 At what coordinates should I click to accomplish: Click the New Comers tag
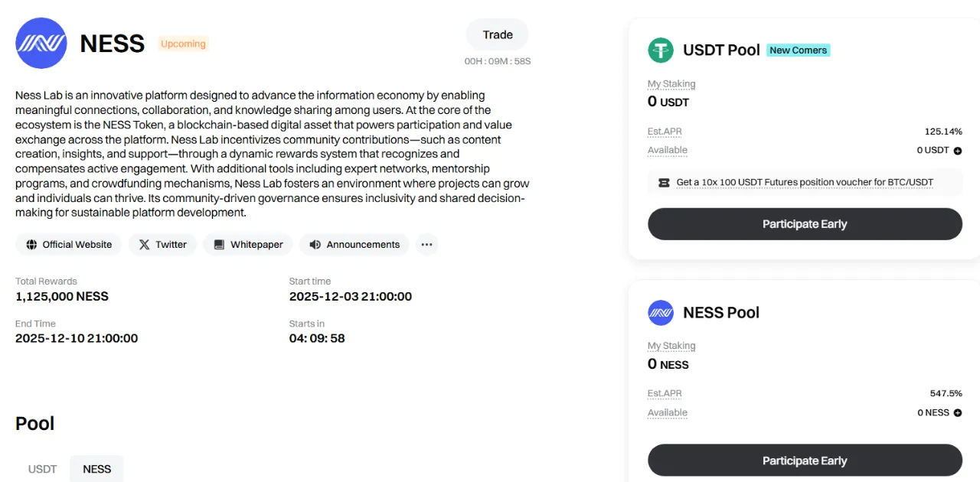tap(798, 50)
